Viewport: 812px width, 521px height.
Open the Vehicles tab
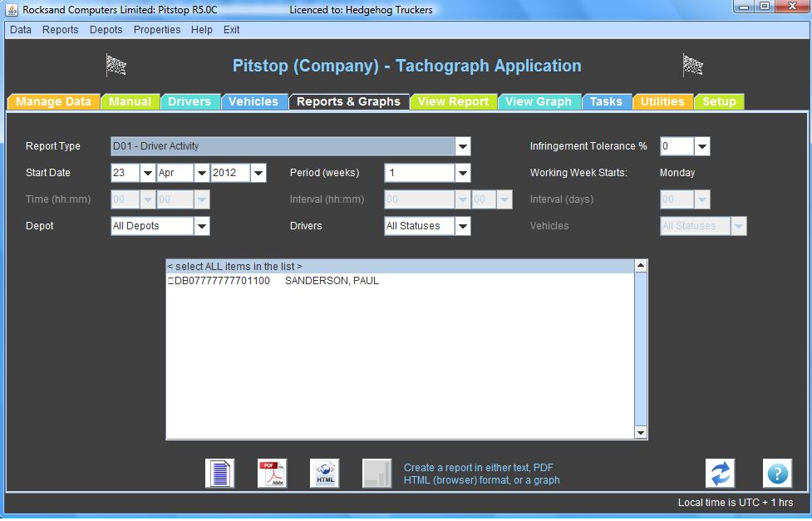coord(253,101)
